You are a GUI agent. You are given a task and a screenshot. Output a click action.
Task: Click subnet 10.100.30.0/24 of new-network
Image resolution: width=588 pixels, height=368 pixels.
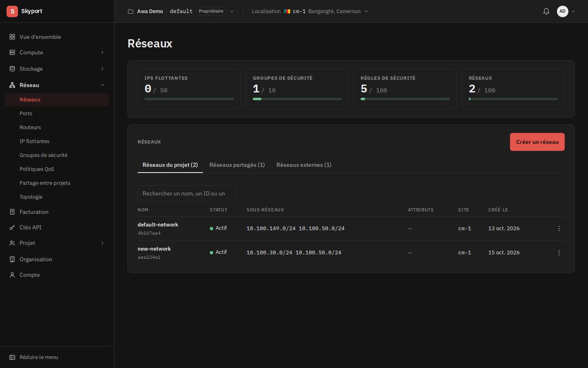(269, 253)
